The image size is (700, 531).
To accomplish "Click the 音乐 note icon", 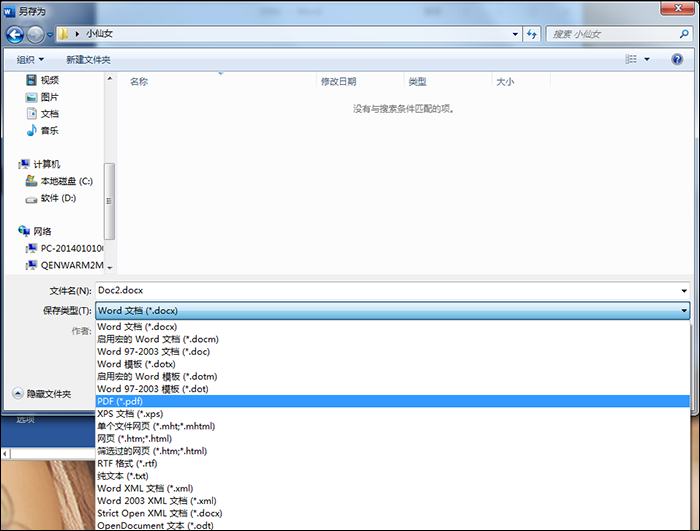I will 31,130.
